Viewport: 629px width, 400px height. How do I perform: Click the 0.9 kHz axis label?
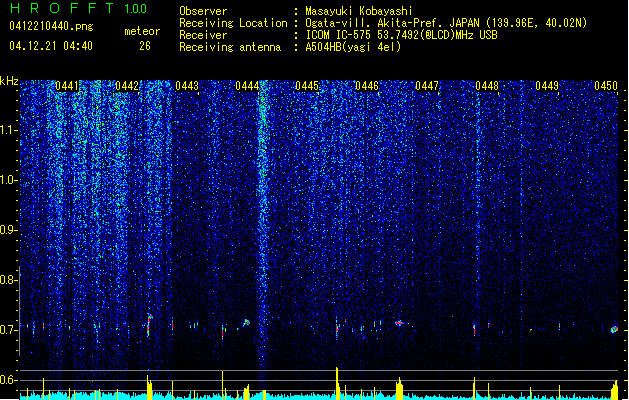point(8,230)
